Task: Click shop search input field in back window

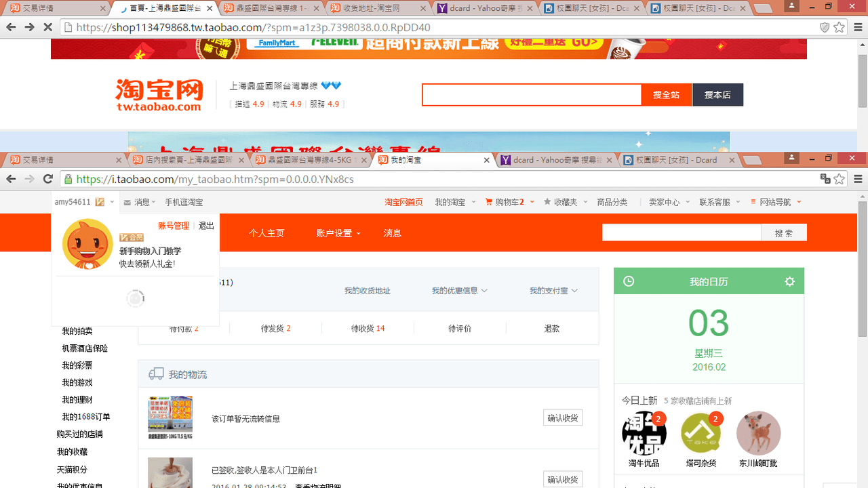Action: [532, 95]
